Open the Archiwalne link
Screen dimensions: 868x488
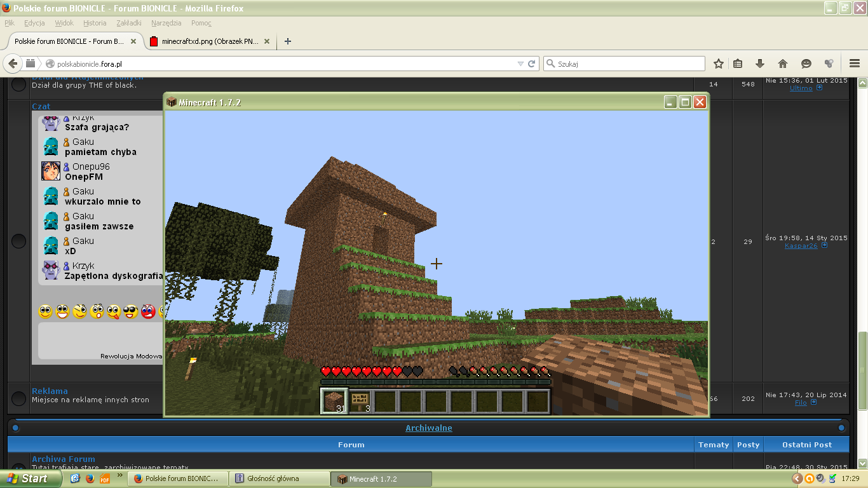click(x=429, y=428)
